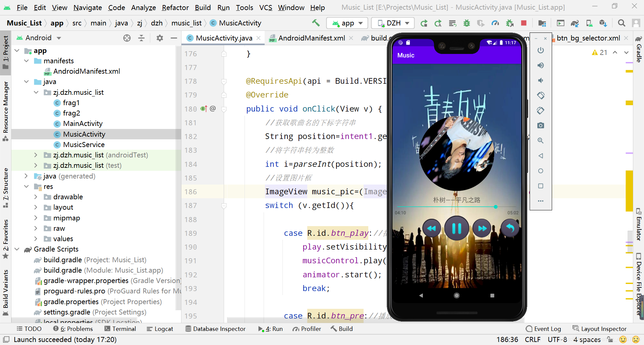Click the song progress slider knob
Image resolution: width=644 pixels, height=345 pixels.
[x=495, y=207]
